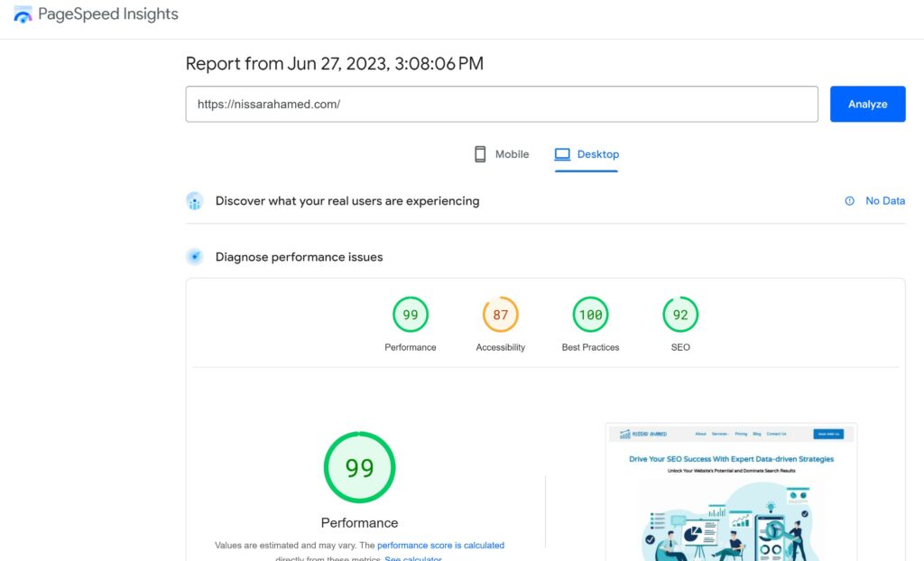
Task: Click the real users experience circular icon
Action: 195,200
